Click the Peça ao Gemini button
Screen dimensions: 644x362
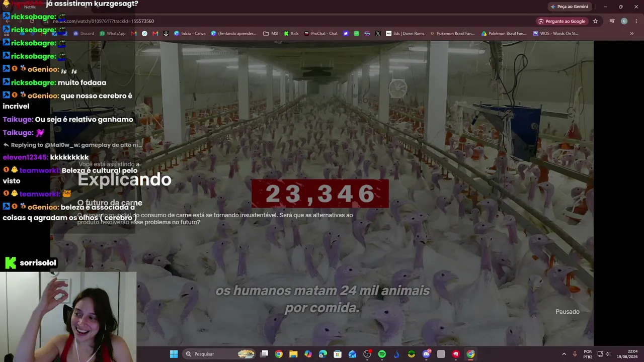569,7
